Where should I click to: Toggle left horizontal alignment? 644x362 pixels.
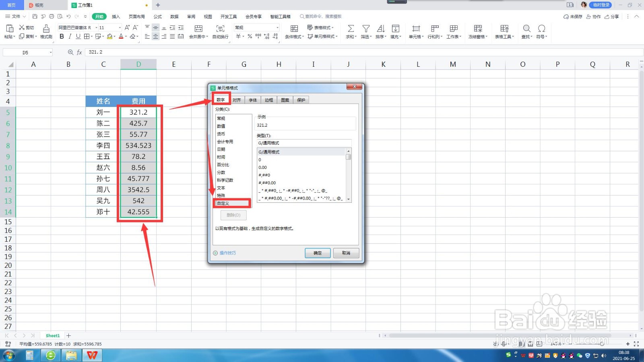pyautogui.click(x=147, y=37)
